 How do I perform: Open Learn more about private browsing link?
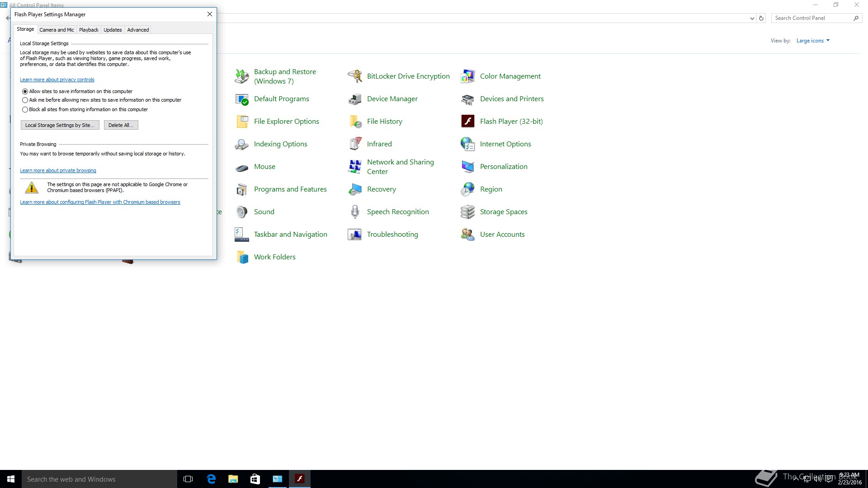pos(58,171)
